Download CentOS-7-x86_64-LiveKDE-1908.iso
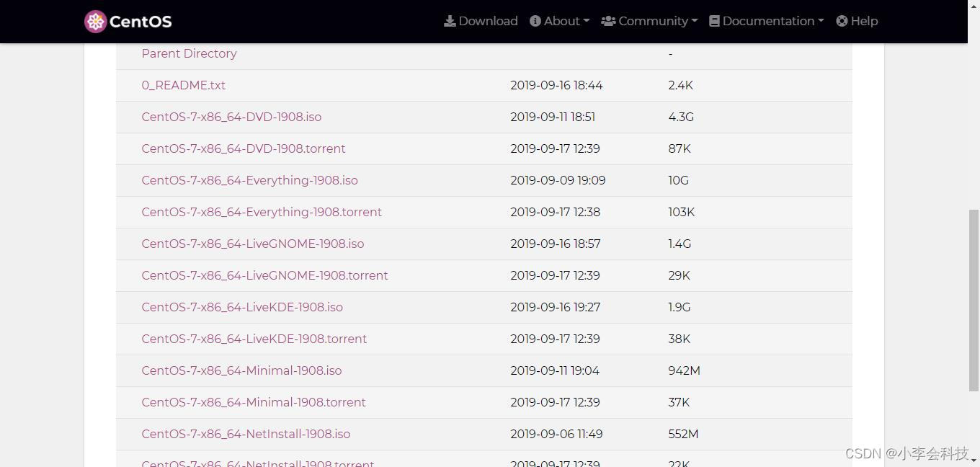980x467 pixels. [x=242, y=307]
